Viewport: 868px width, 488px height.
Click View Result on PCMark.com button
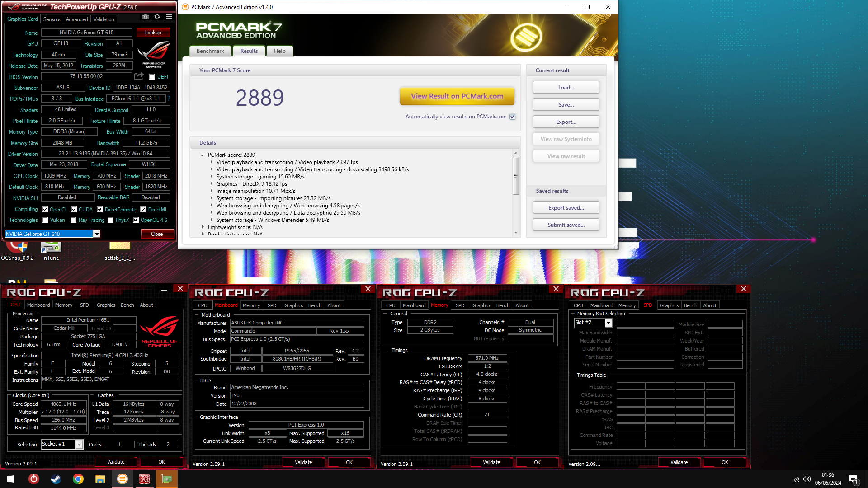457,96
